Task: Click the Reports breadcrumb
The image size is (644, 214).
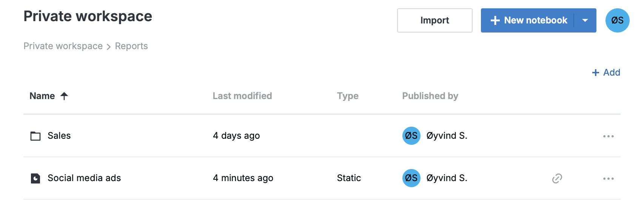Action: pos(131,46)
